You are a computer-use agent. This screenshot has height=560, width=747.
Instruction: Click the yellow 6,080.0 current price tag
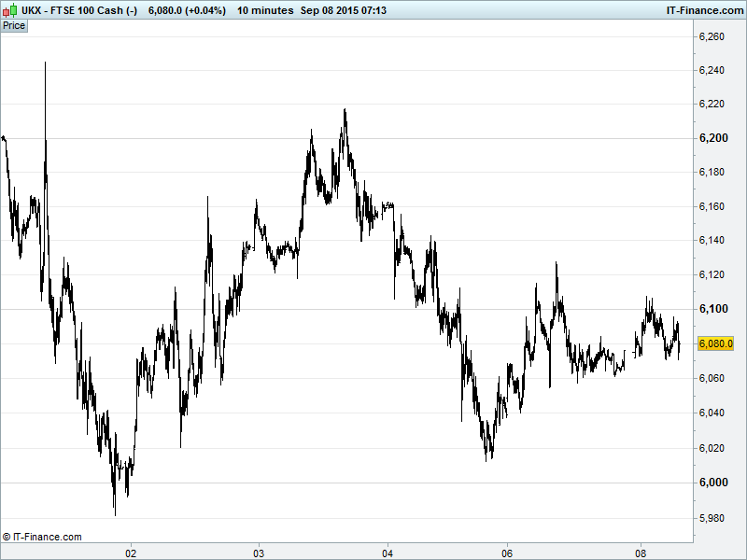coord(716,343)
